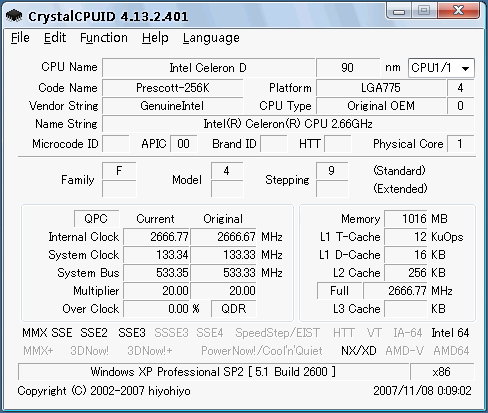Screen dimensions: 488x413
Task: Open the File menu
Action: [20, 38]
